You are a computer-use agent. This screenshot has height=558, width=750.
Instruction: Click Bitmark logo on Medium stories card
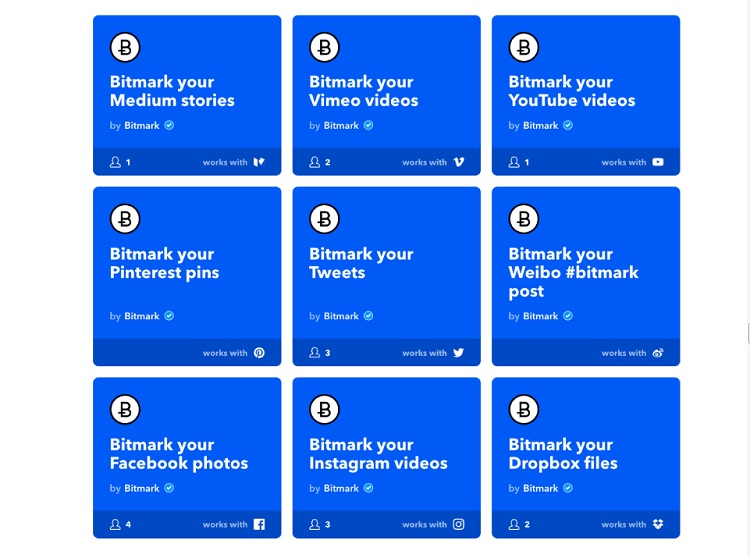[x=125, y=47]
